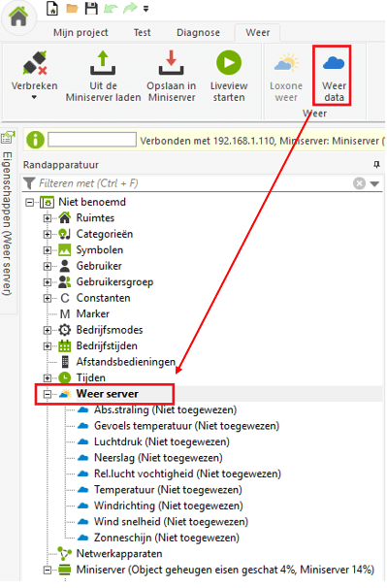The image size is (387, 588).
Task: Clear the filter with the X button
Action: pos(359,183)
